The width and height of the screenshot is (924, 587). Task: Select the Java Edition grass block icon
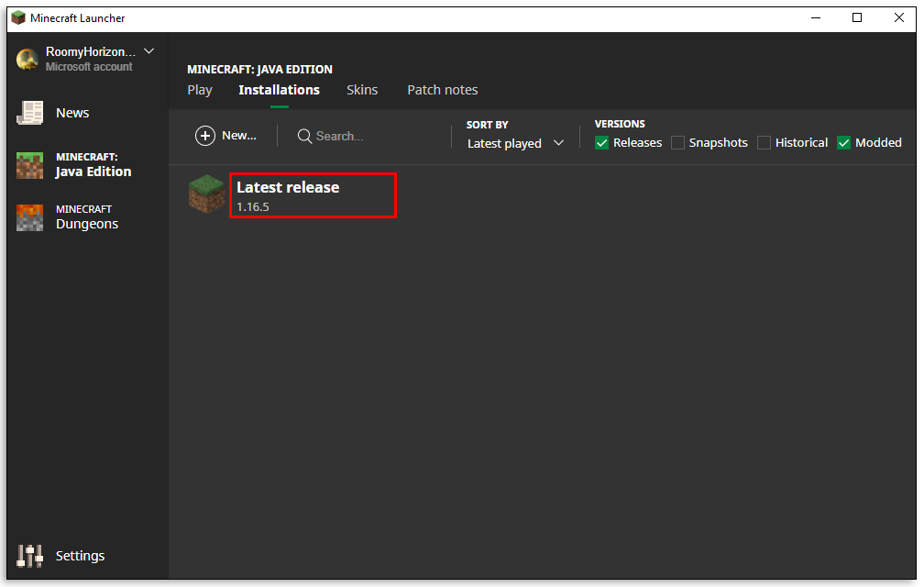(29, 165)
